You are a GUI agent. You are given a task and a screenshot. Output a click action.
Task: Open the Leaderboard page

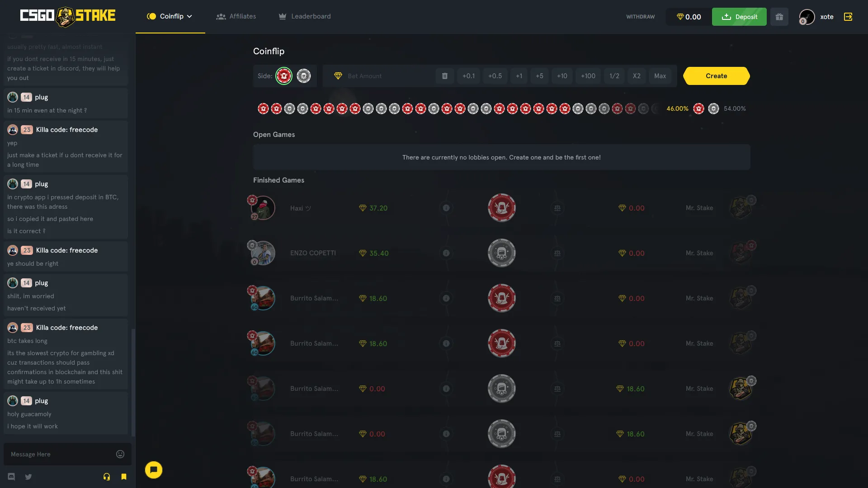coord(304,16)
